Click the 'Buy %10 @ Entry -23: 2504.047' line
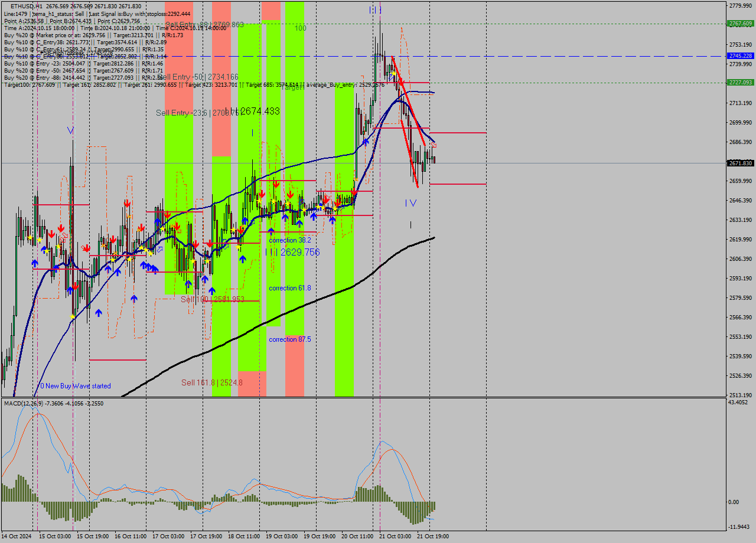This screenshot has height=543, width=756. 83,63
